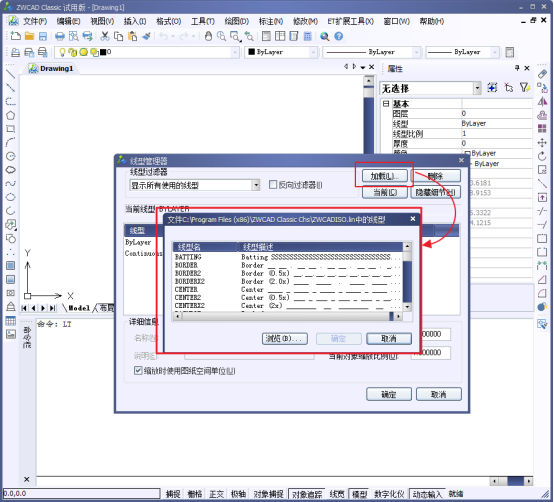Open the folder icon to open file
Image resolution: width=554 pixels, height=502 pixels.
pos(29,36)
